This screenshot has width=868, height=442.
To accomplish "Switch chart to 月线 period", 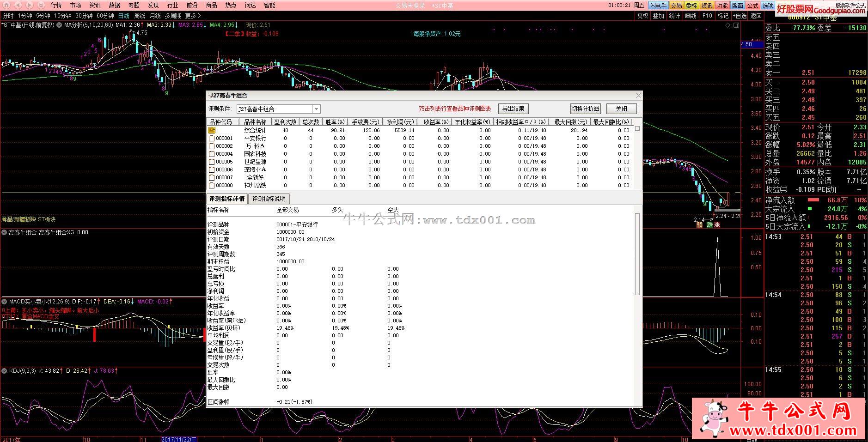I will tap(155, 16).
